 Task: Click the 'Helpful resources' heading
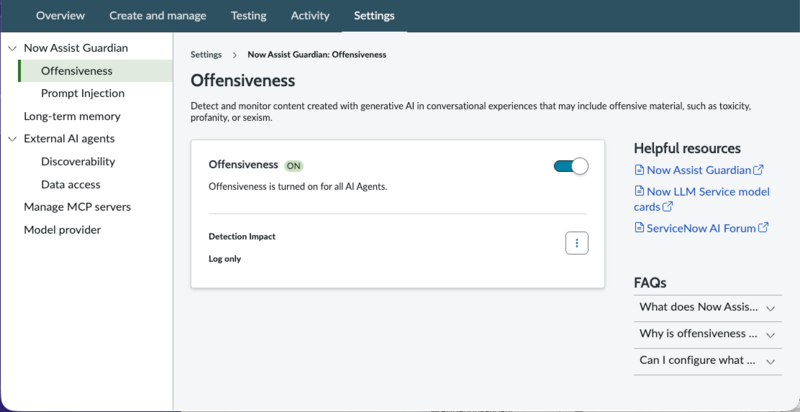click(x=687, y=148)
